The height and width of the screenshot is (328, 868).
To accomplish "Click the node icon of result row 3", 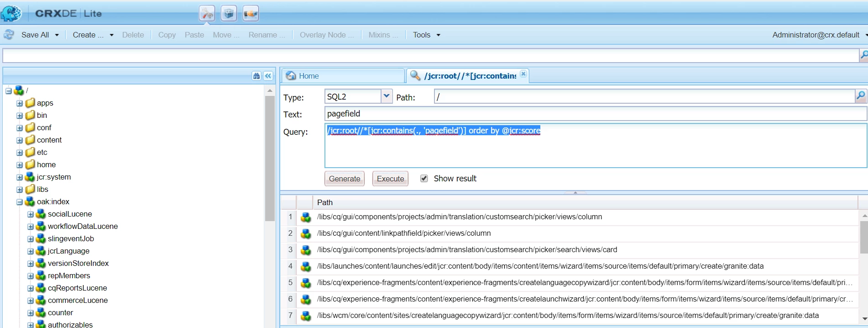I will (x=305, y=250).
